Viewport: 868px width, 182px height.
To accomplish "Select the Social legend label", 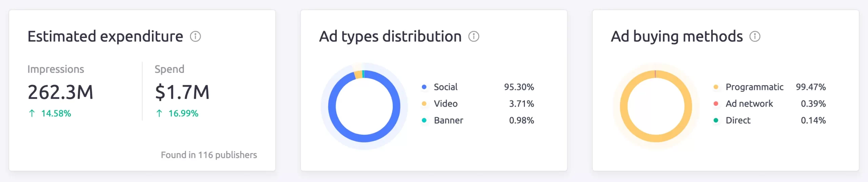I will point(446,87).
